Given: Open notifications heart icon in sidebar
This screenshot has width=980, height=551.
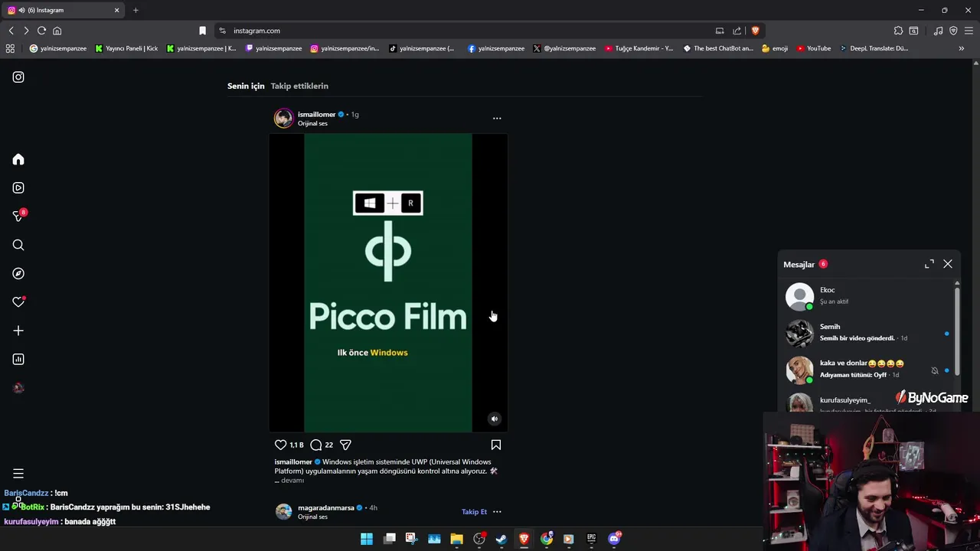Looking at the screenshot, I should [x=18, y=302].
